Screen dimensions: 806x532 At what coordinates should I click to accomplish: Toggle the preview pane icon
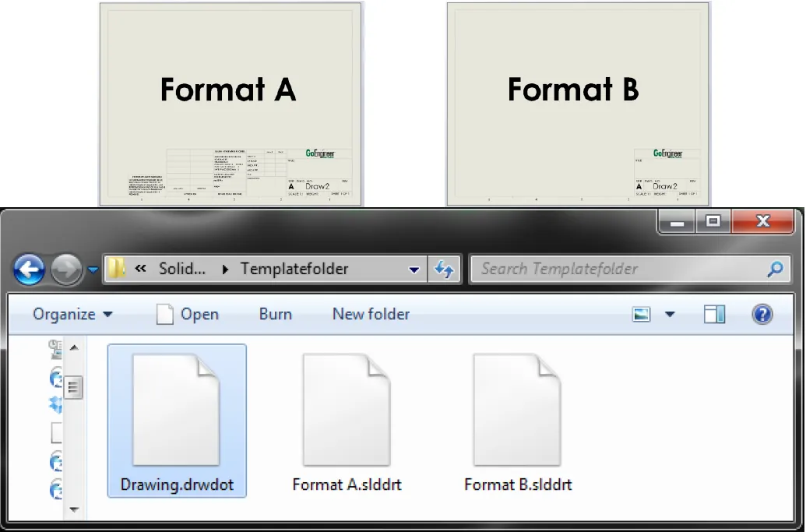click(x=715, y=314)
